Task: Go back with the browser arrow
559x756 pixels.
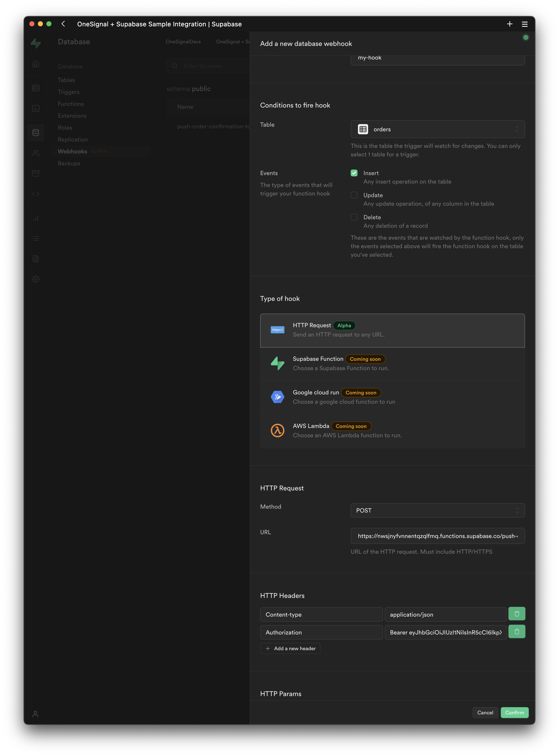Action: click(63, 24)
